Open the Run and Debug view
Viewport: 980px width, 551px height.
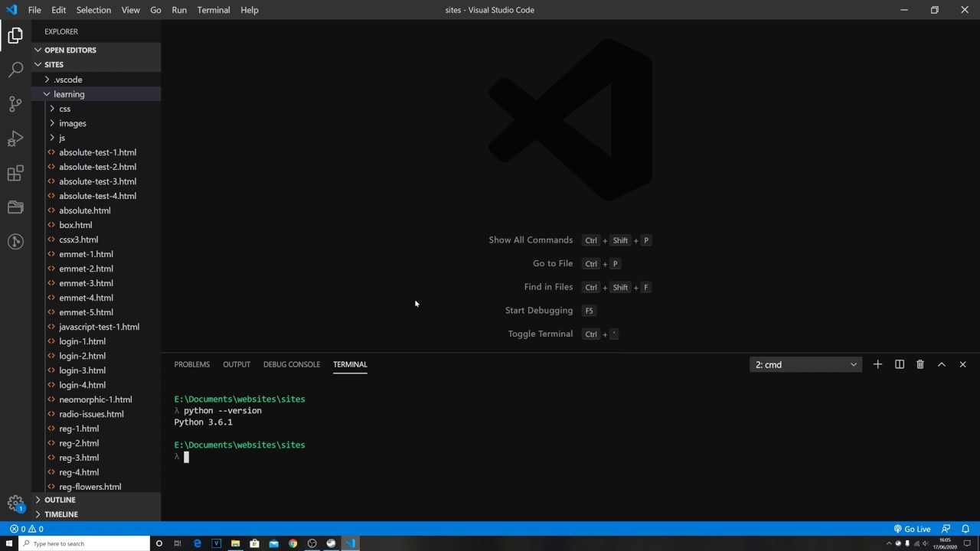tap(15, 139)
